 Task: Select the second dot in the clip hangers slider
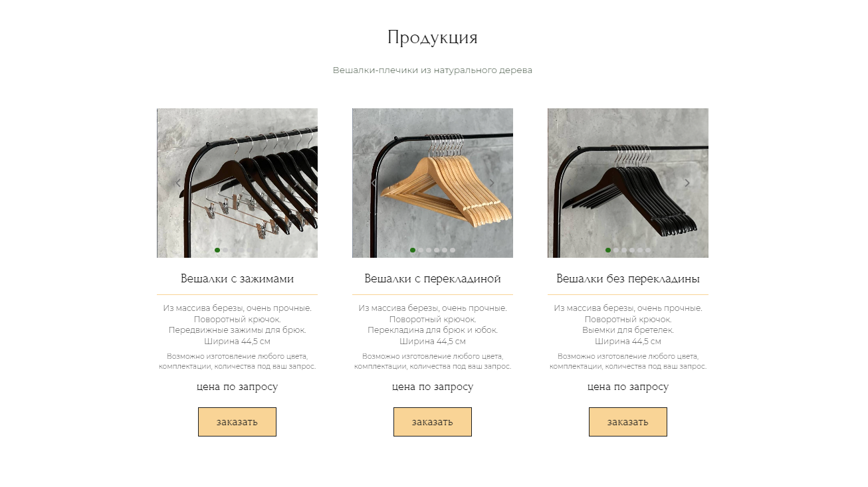(x=225, y=250)
